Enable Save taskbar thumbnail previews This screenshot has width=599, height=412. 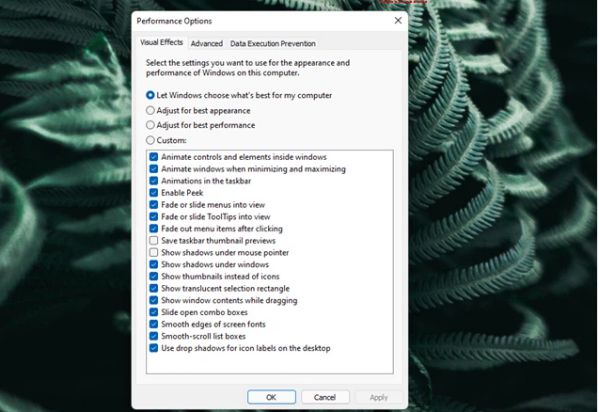(154, 240)
